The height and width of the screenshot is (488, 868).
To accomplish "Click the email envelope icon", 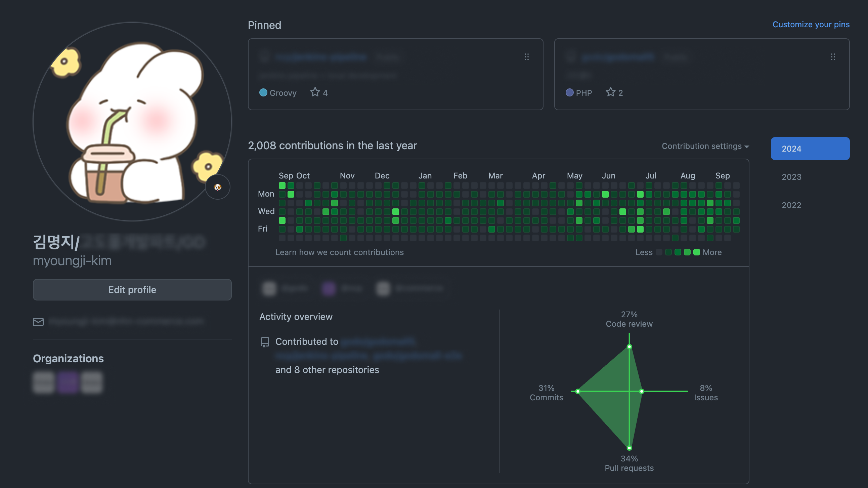I will (x=38, y=322).
